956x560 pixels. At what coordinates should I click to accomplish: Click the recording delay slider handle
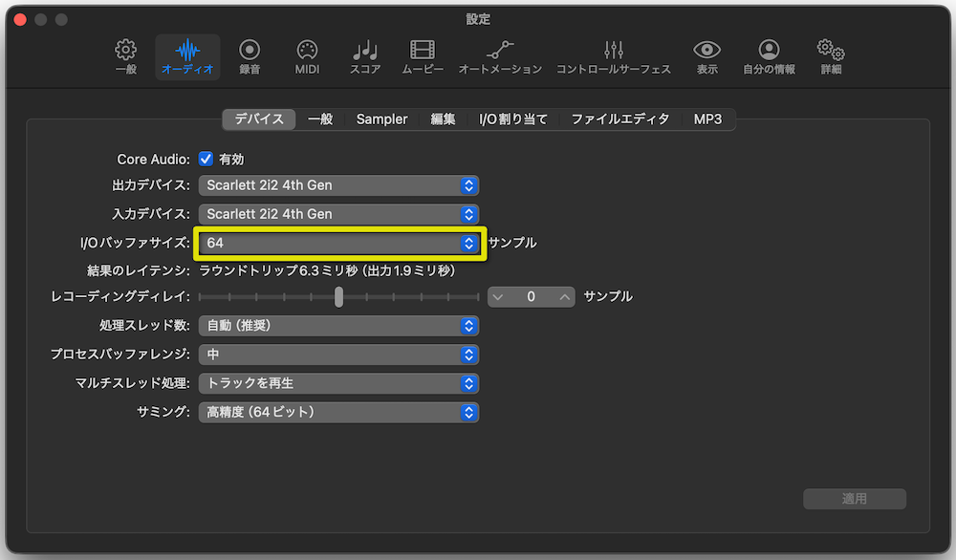click(339, 296)
